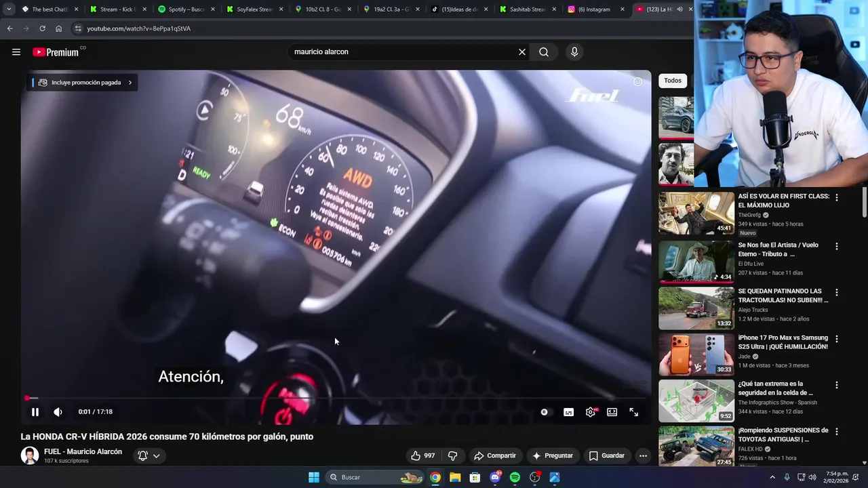Open options for 'SE QUEDAN PATINANDO LAS TRACTOMULAS'
The width and height of the screenshot is (868, 488).
[837, 292]
